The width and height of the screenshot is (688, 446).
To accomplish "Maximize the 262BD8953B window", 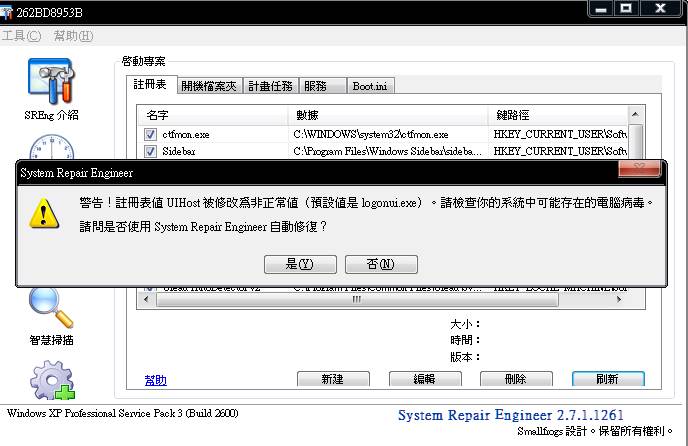I will click(626, 8).
